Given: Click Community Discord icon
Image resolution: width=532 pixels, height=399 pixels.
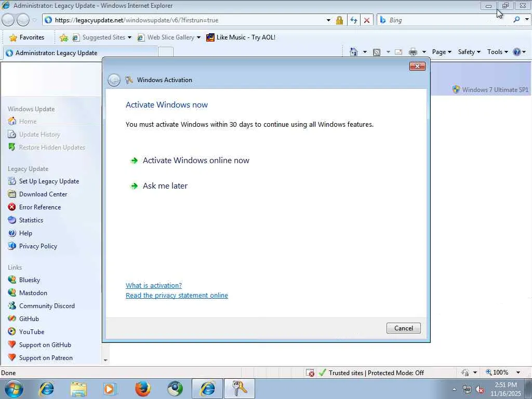Looking at the screenshot, I should pyautogui.click(x=12, y=305).
